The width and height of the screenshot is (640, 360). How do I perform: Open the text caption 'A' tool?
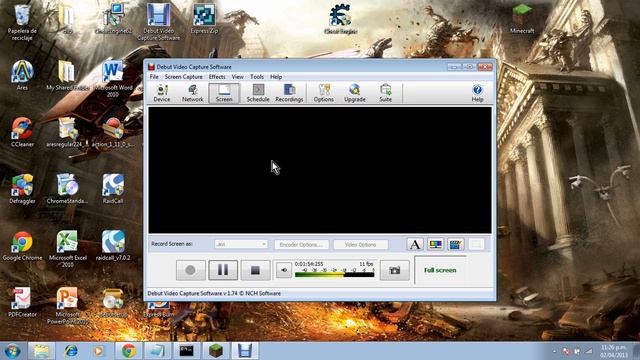pyautogui.click(x=415, y=244)
